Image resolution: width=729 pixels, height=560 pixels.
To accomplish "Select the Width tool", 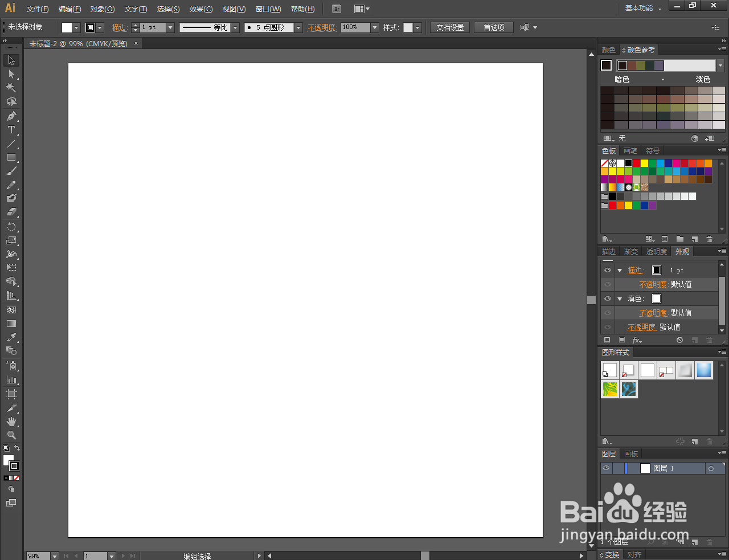I will click(11, 254).
